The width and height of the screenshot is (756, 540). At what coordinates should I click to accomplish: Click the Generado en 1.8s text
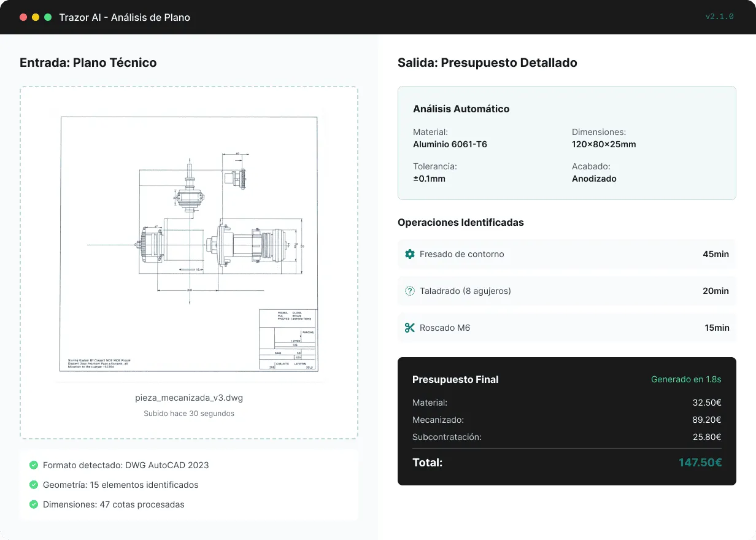[686, 379]
